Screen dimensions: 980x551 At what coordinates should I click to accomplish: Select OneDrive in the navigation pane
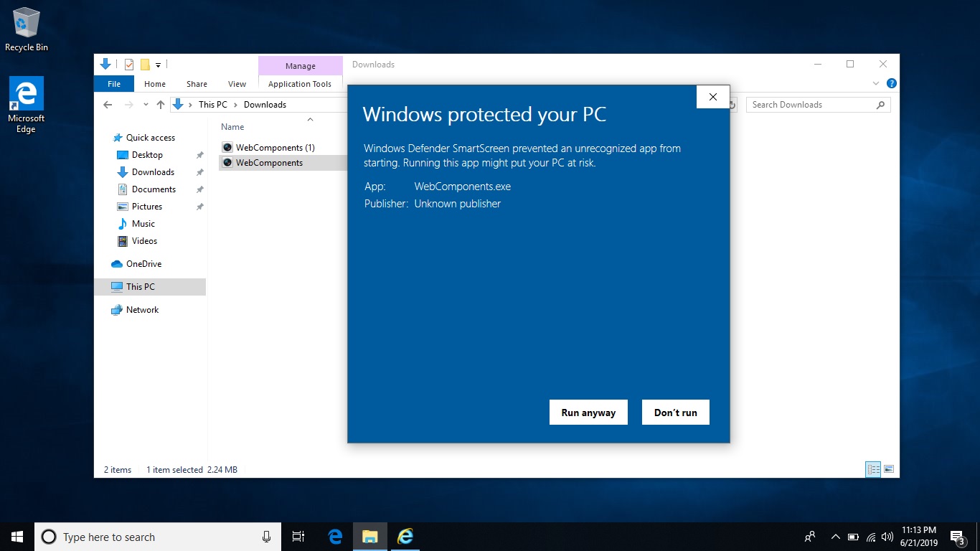pyautogui.click(x=143, y=264)
